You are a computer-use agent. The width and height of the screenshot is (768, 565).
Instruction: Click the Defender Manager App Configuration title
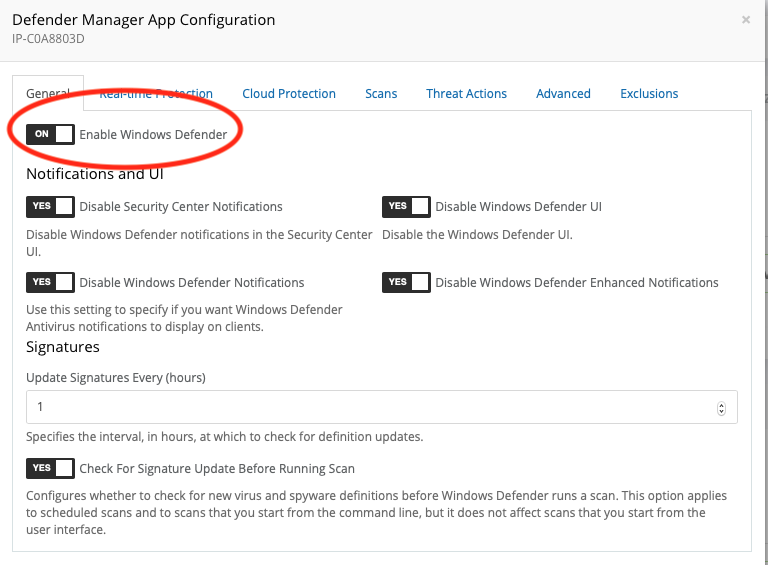click(x=144, y=20)
